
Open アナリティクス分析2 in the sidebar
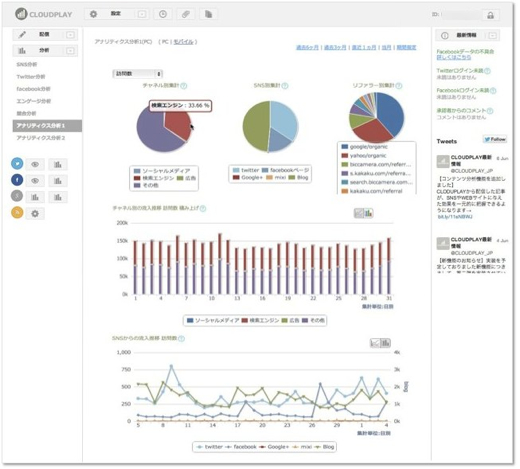click(x=41, y=138)
